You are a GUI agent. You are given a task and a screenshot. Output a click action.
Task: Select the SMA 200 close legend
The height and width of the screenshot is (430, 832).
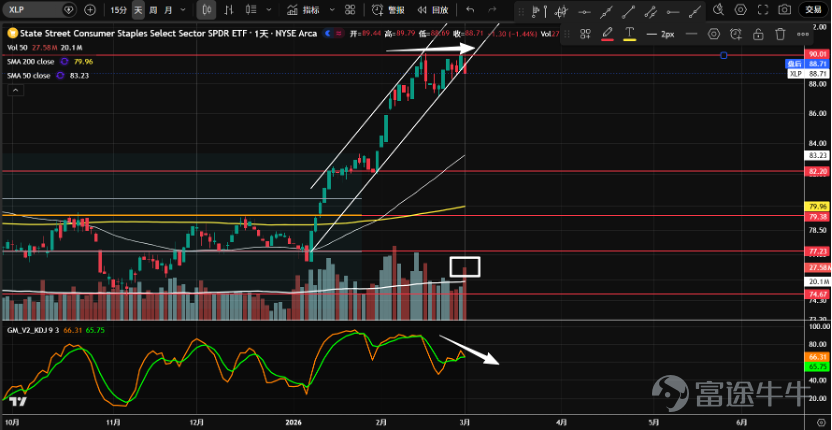pos(30,62)
